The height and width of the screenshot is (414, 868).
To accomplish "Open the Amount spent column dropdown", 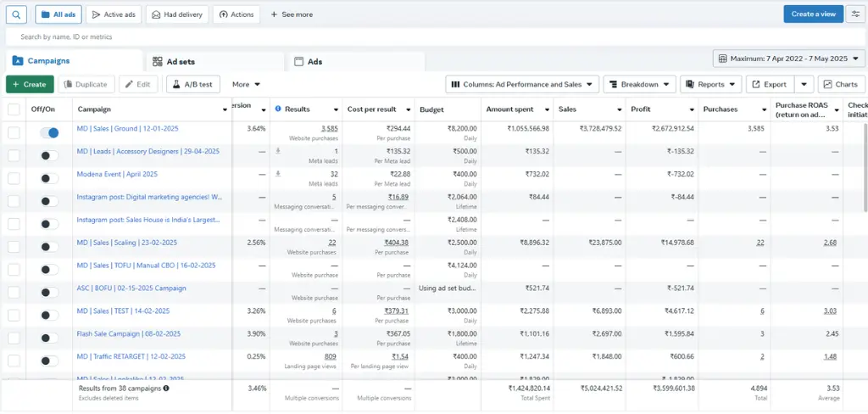I will [x=547, y=109].
